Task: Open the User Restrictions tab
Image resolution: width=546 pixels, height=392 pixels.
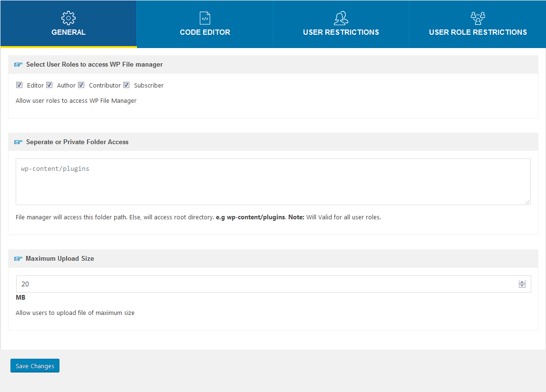Action: point(341,32)
